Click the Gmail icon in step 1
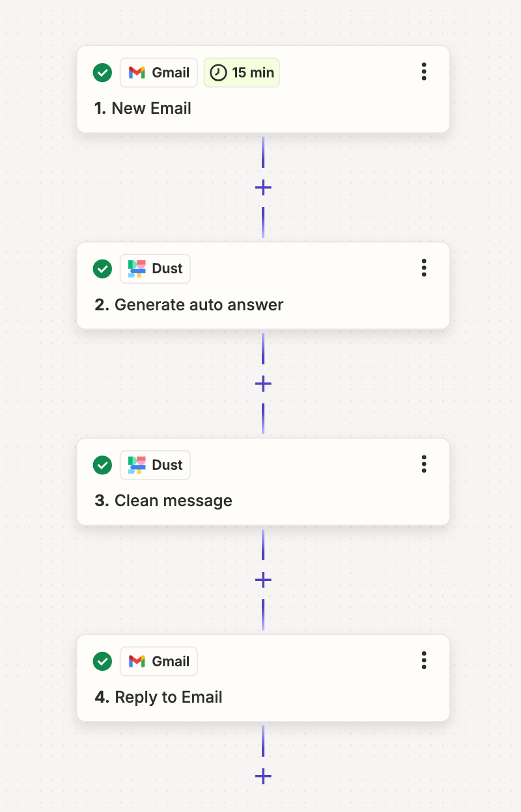521x812 pixels. tap(137, 73)
